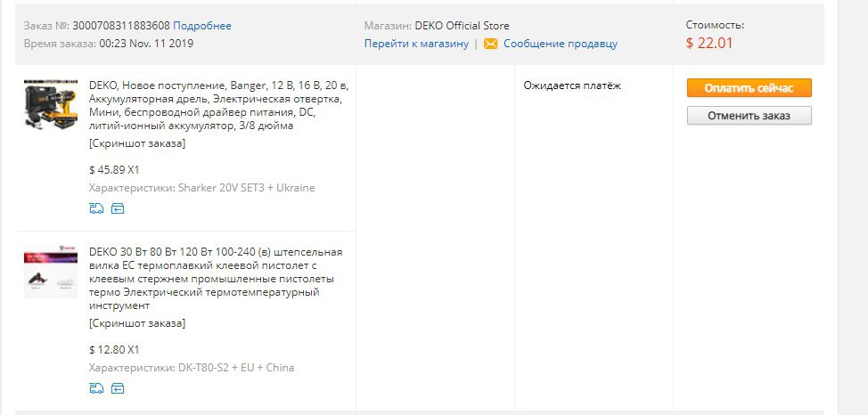Viewport: 868px width, 415px height.
Task: Open the DEKO cordless drill product title
Action: pyautogui.click(x=218, y=106)
